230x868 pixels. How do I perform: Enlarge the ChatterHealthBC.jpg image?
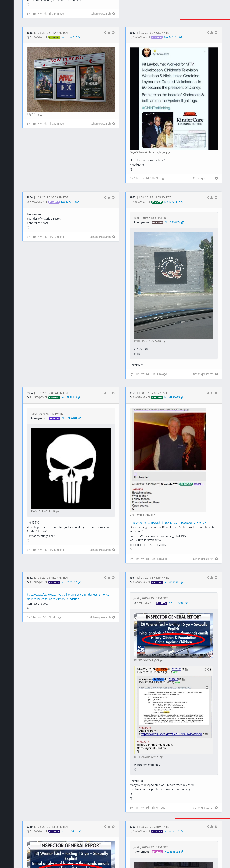tap(168, 460)
